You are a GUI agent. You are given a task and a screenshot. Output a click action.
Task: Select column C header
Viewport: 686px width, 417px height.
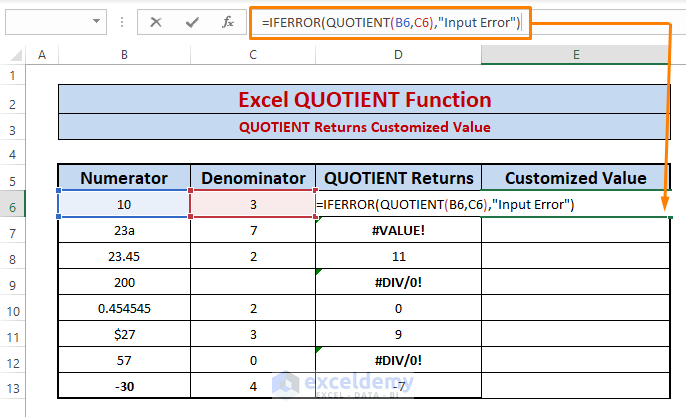tap(253, 55)
